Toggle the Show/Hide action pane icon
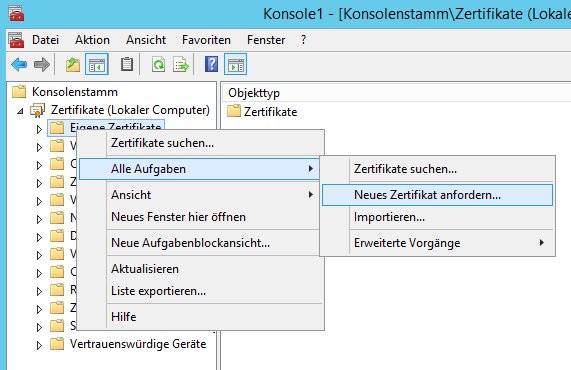The image size is (571, 370). (236, 64)
